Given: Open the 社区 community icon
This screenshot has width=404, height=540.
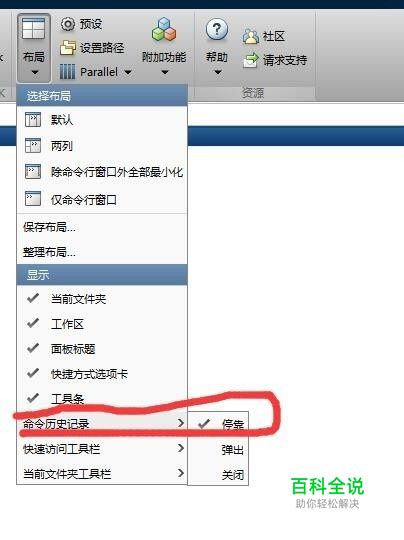Looking at the screenshot, I should tap(251, 36).
